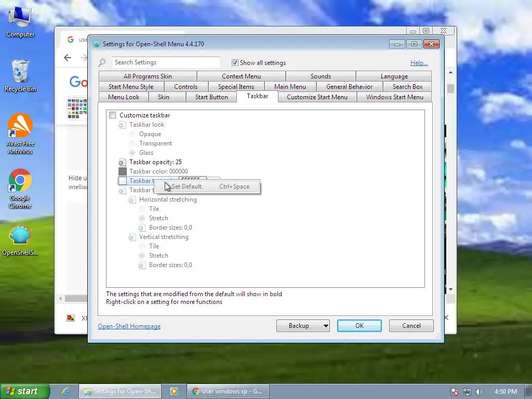Click the Chrome scrollbar down arrow
This screenshot has height=399, width=532.
pyautogui.click(x=450, y=289)
